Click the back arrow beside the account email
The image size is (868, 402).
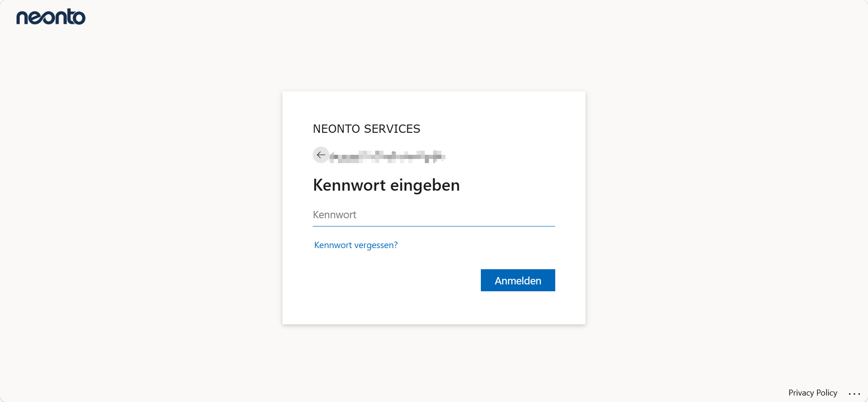(321, 155)
